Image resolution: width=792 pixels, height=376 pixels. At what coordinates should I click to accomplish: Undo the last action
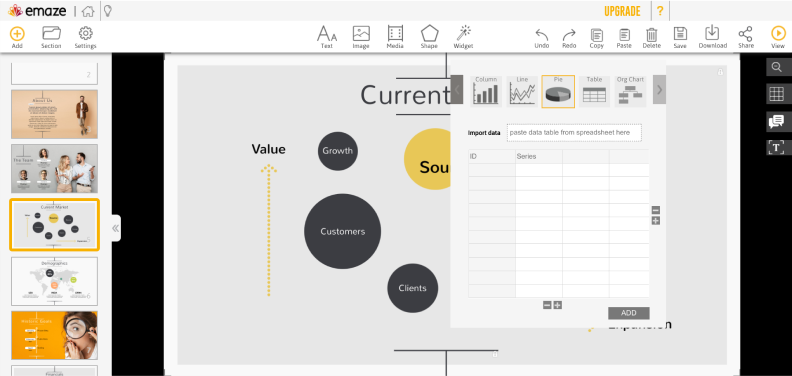point(541,38)
